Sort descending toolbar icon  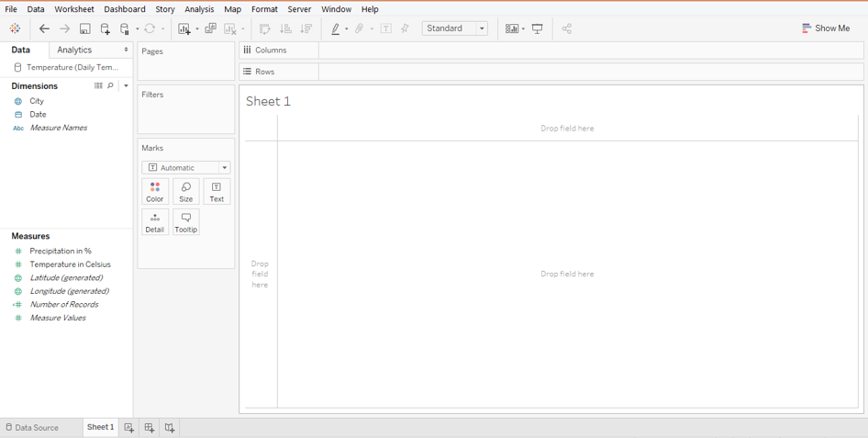pyautogui.click(x=306, y=28)
